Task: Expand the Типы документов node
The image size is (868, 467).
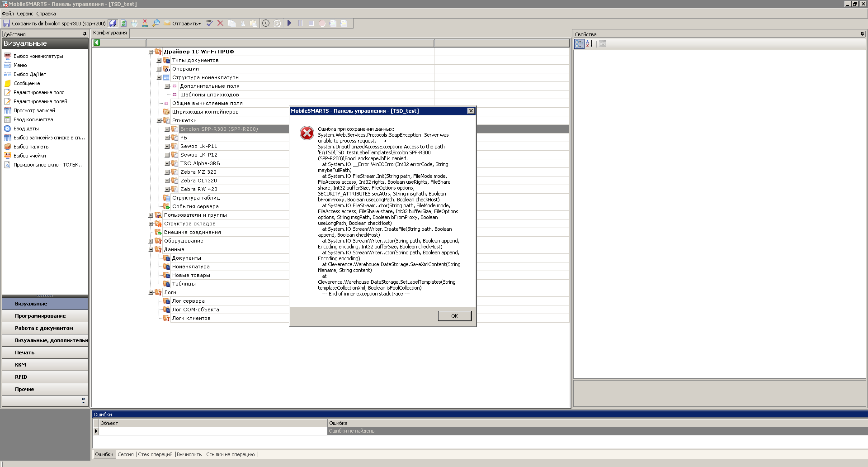Action: click(x=159, y=60)
